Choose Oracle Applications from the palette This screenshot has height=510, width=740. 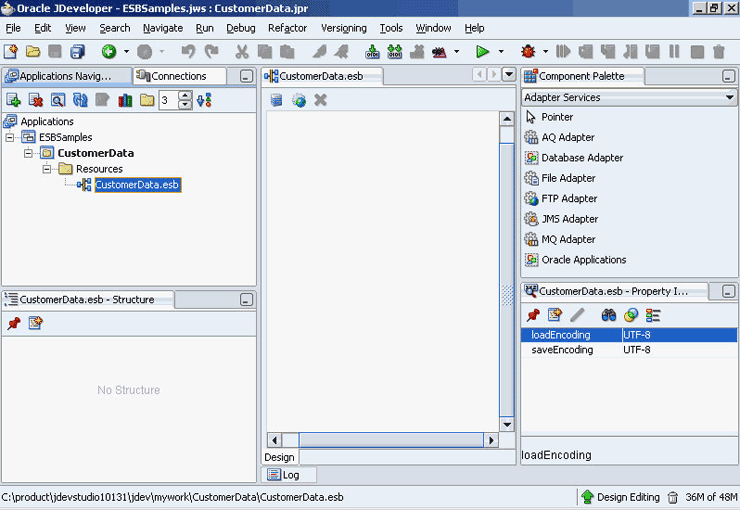click(583, 260)
